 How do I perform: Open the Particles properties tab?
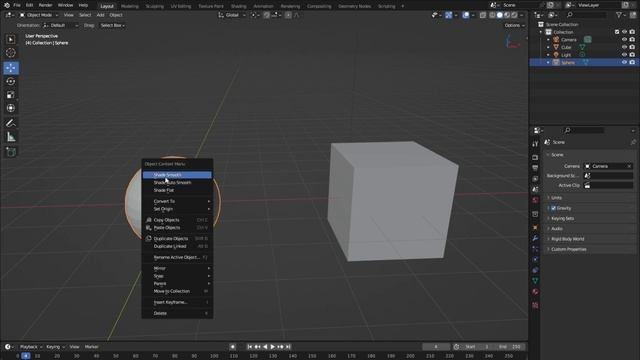[x=535, y=249]
